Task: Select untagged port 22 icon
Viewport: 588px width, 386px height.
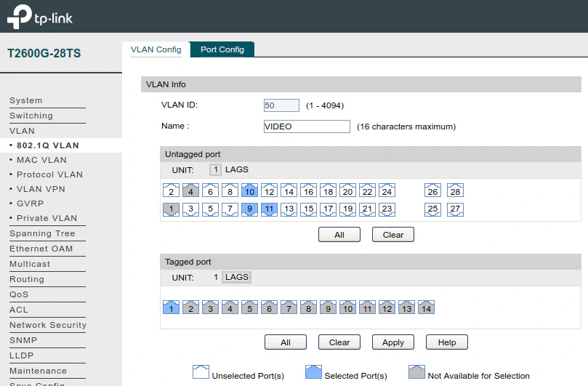Action: coord(368,190)
